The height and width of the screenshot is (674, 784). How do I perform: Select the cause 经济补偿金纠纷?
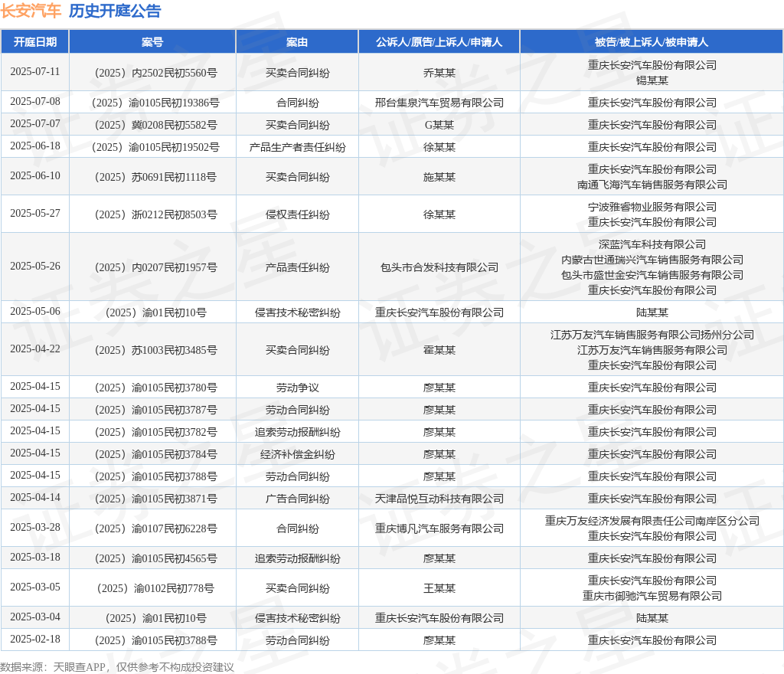(297, 454)
